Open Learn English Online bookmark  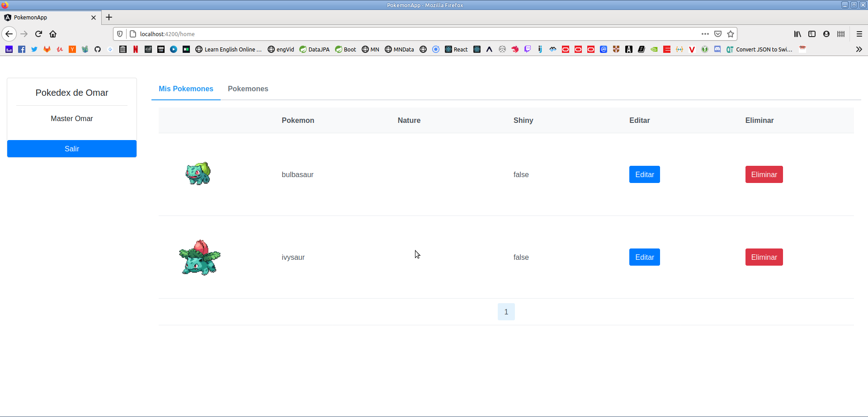click(x=228, y=49)
